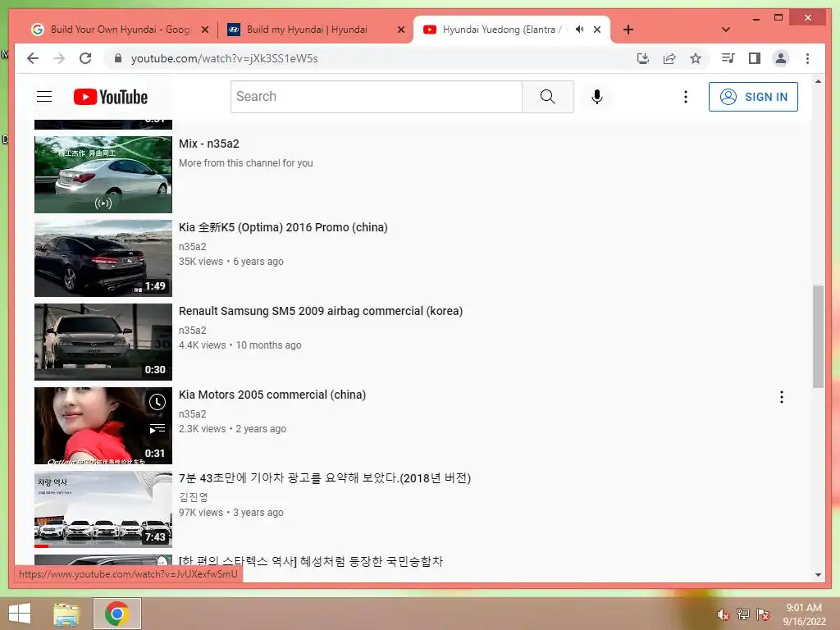Open a new browser tab
Image resolution: width=840 pixels, height=630 pixels.
[x=628, y=30]
